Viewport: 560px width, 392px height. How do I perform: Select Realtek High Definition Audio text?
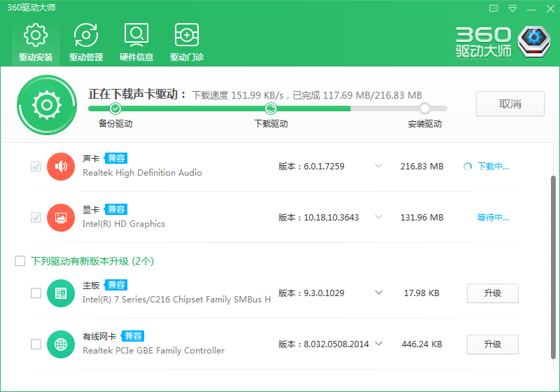click(142, 173)
